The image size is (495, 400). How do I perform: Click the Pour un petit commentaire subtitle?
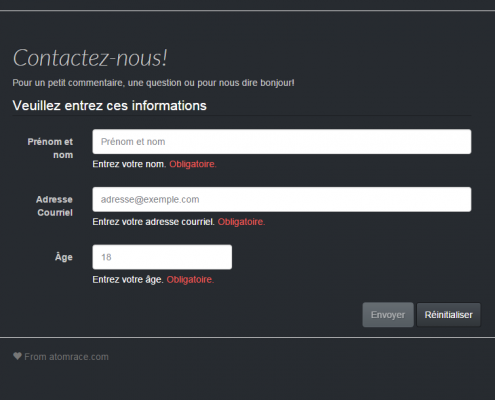tap(153, 83)
